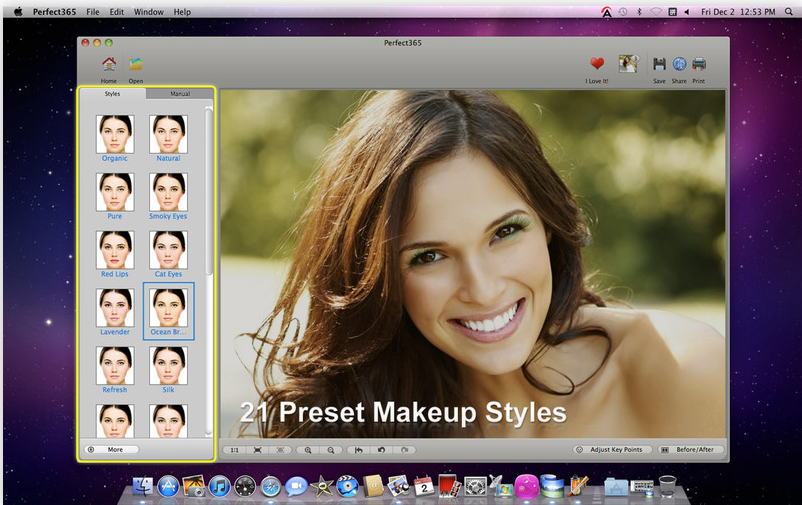Launch iTunes from the Dock
This screenshot has width=802, height=505.
click(220, 487)
